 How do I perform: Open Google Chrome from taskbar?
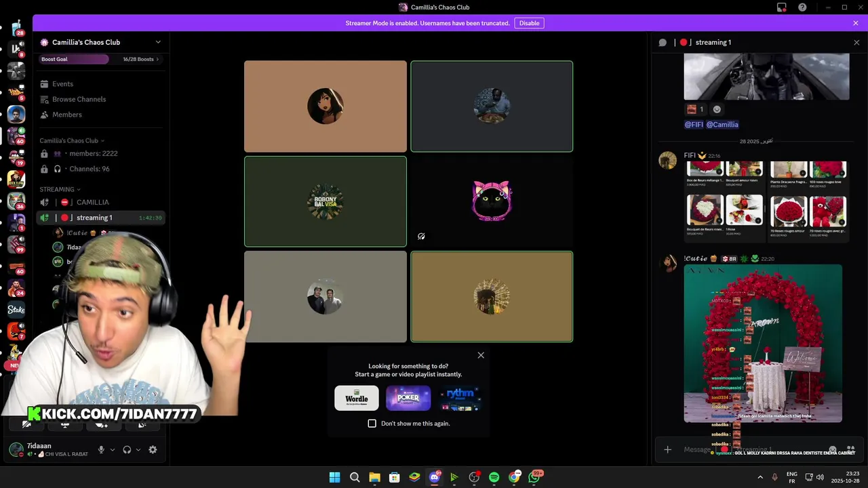click(514, 477)
